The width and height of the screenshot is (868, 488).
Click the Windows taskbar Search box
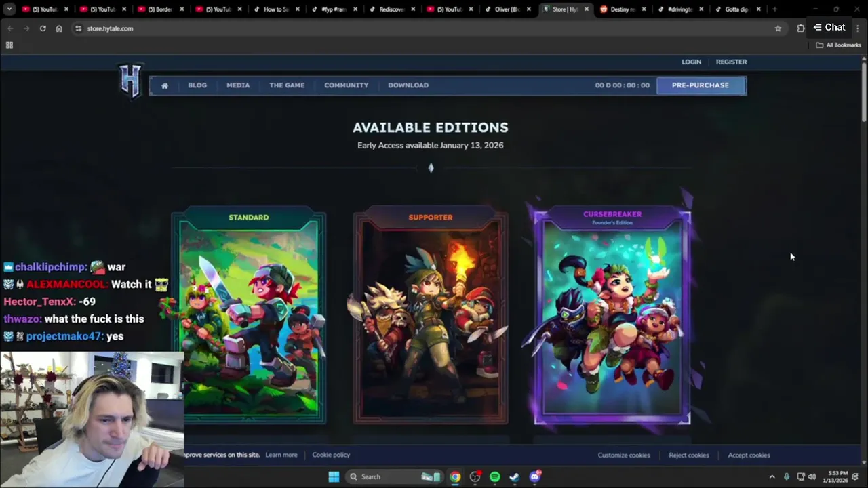coord(395,476)
